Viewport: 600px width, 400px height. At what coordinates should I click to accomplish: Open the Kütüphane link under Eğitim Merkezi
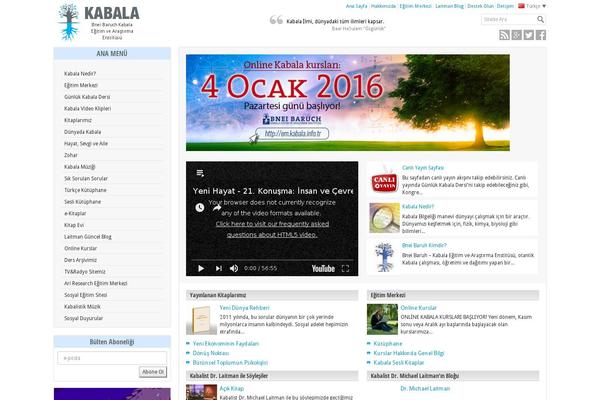pos(388,344)
